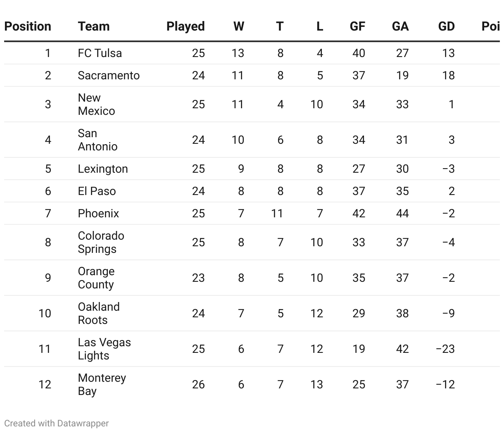Click the Lexington team name
504x433 pixels.
(x=103, y=169)
